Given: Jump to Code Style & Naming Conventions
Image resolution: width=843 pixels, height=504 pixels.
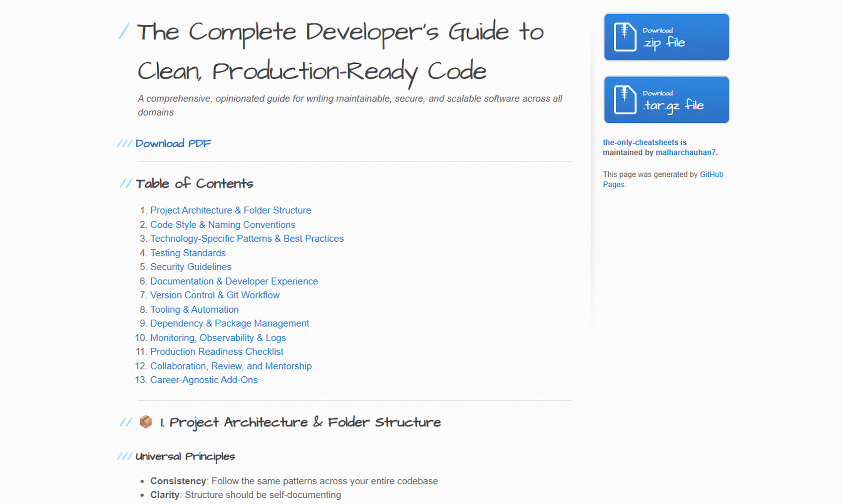Looking at the screenshot, I should point(223,225).
